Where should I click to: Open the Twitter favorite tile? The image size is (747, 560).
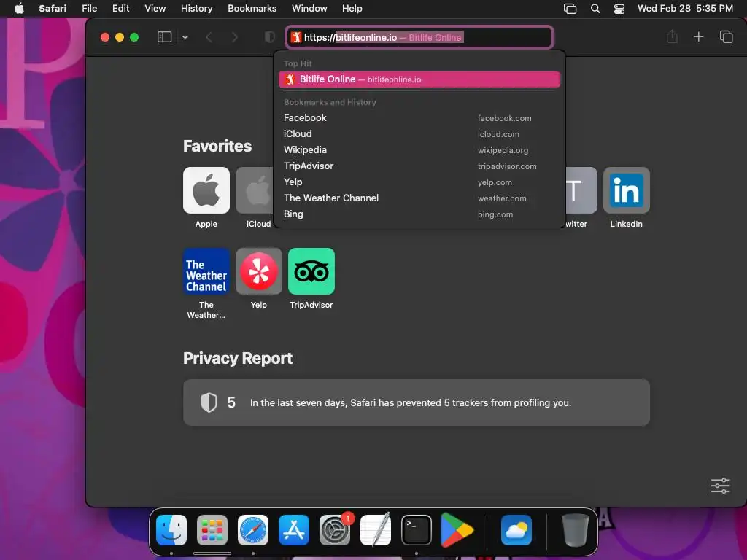pos(581,190)
